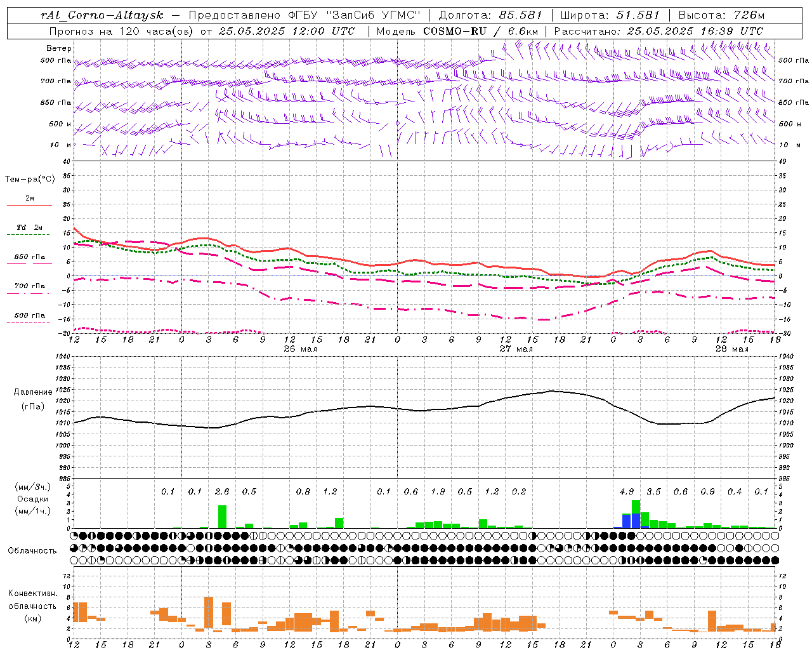Click the 26 мая date label

(301, 349)
